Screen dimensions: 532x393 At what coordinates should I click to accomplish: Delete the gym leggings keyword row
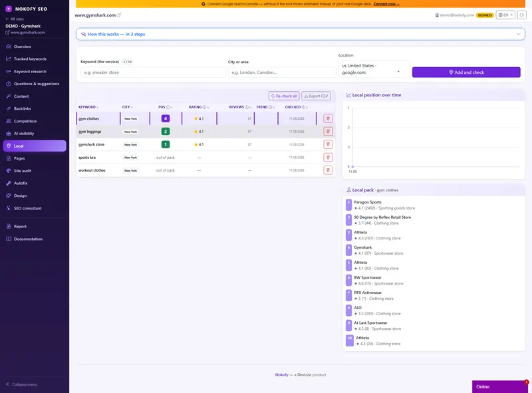point(328,132)
